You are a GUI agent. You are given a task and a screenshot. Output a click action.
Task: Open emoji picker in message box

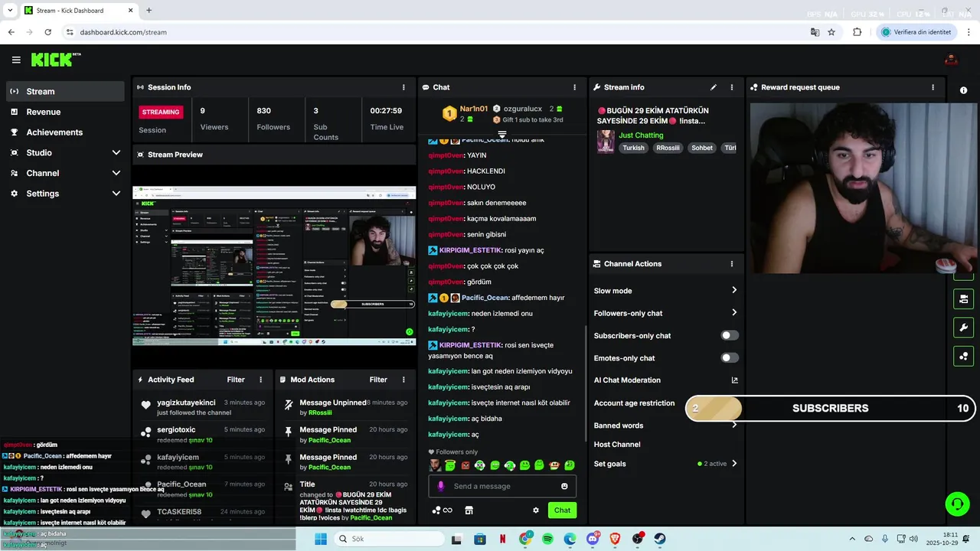564,486
